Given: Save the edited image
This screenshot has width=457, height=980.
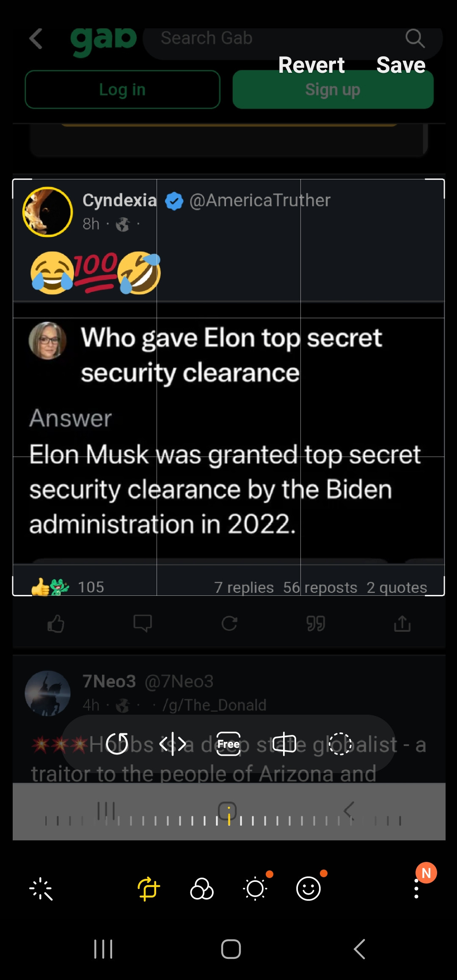Looking at the screenshot, I should (x=401, y=65).
